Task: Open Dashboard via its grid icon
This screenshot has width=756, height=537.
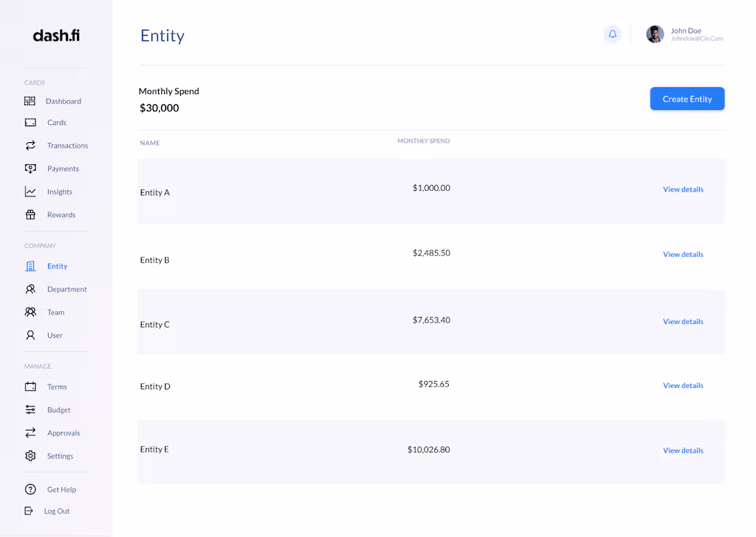Action: [x=30, y=101]
